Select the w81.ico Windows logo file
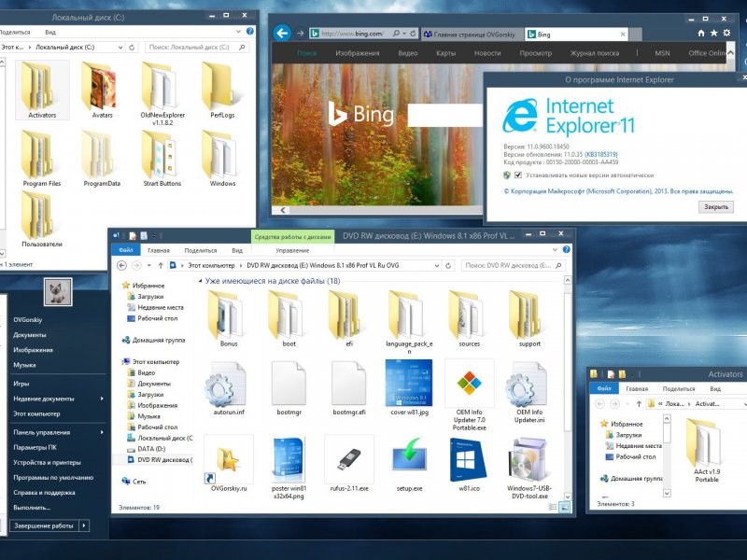This screenshot has height=560, width=747. (469, 459)
